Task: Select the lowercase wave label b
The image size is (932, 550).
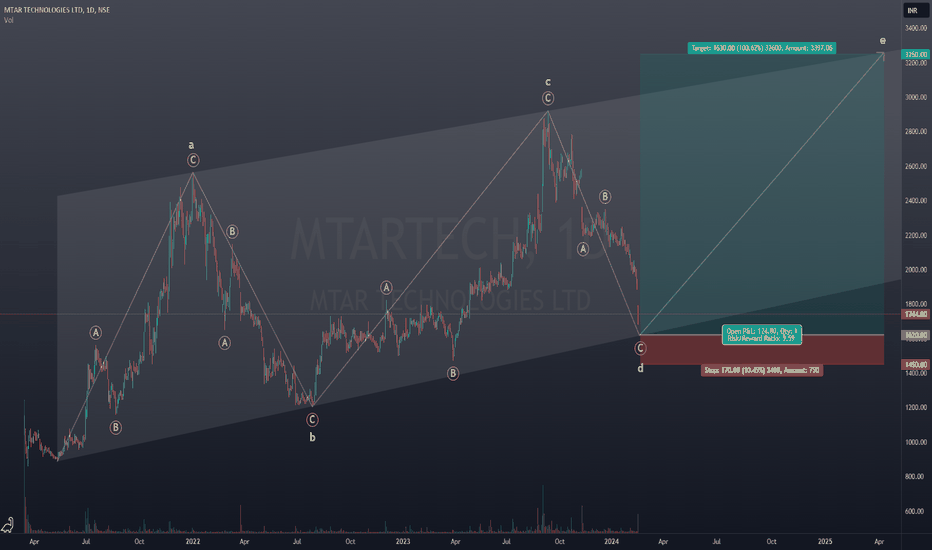Action: pyautogui.click(x=312, y=437)
